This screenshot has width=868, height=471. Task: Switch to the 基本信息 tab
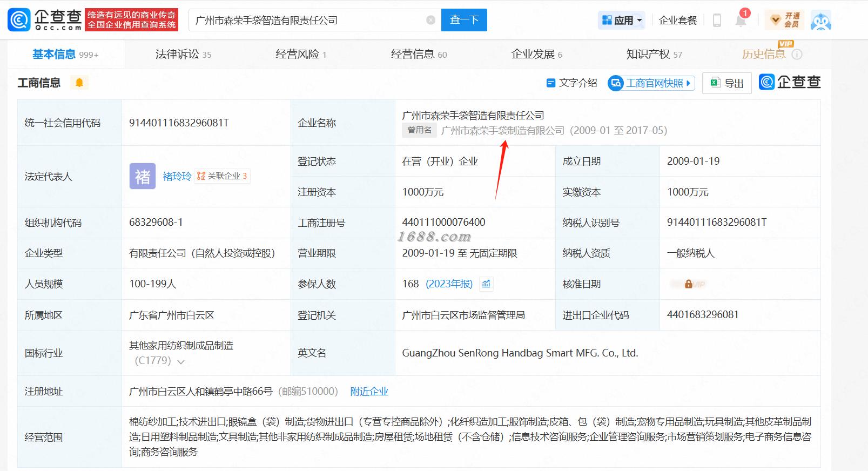[x=65, y=55]
